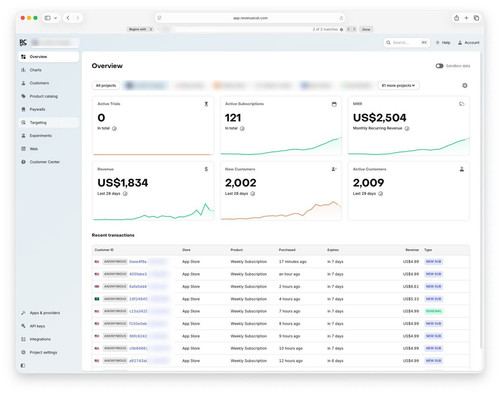Image resolution: width=500 pixels, height=394 pixels.
Task: Click the US$5.33 revenue cell
Action: (411, 299)
